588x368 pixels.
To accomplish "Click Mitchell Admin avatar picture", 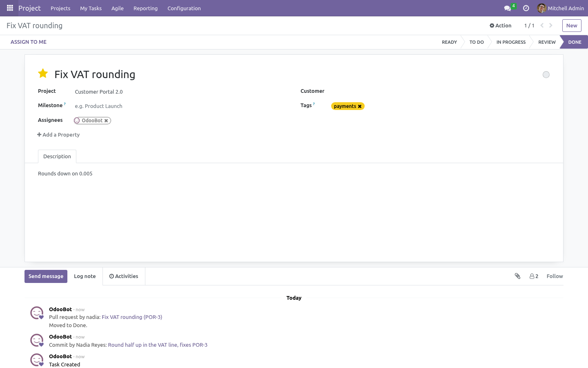I will [x=541, y=8].
